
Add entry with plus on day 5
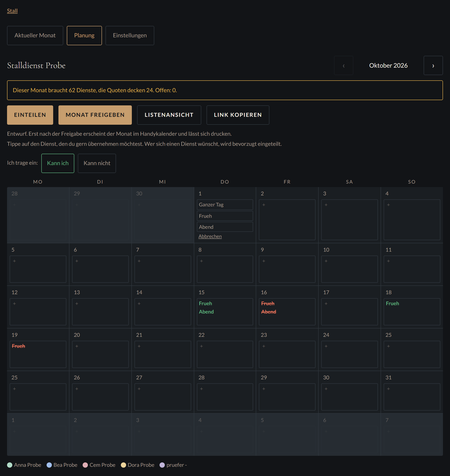pyautogui.click(x=38, y=269)
